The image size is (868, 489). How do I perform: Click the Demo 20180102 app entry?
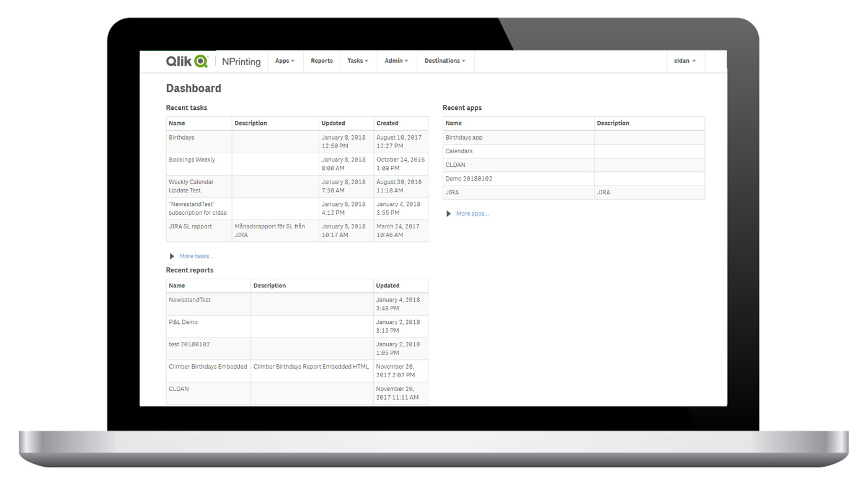[469, 179]
